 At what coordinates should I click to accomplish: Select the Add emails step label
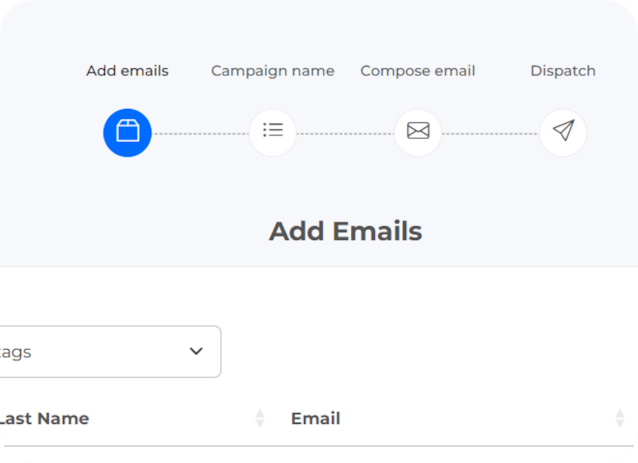[127, 71]
